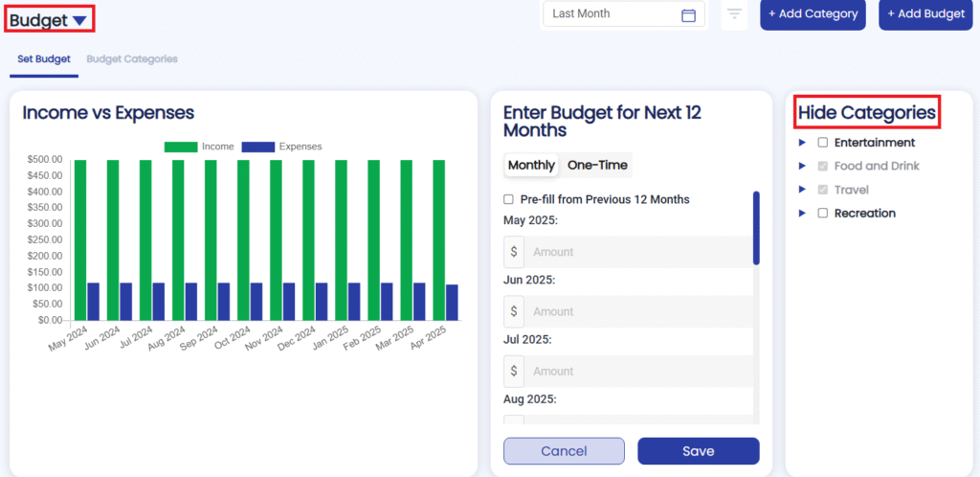Image resolution: width=980 pixels, height=477 pixels.
Task: Select the One-Time budget tab
Action: (597, 165)
